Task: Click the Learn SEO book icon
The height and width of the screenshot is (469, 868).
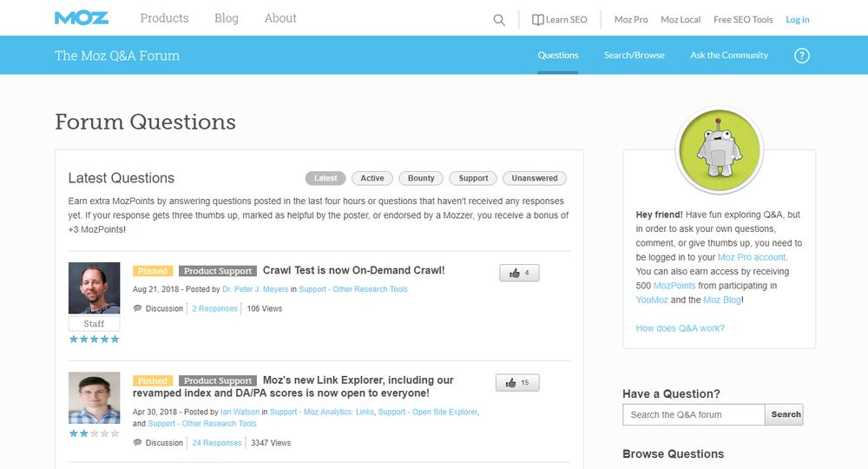Action: point(538,20)
